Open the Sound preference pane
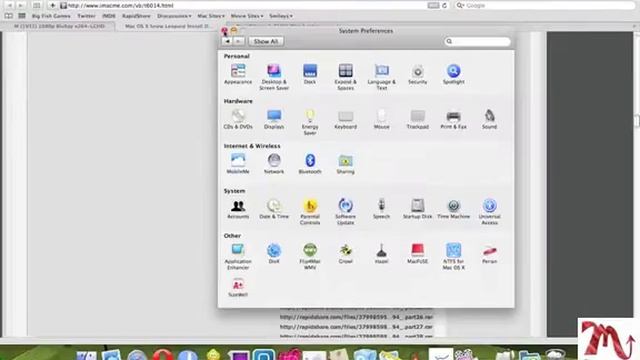This screenshot has height=360, width=640. [x=489, y=119]
